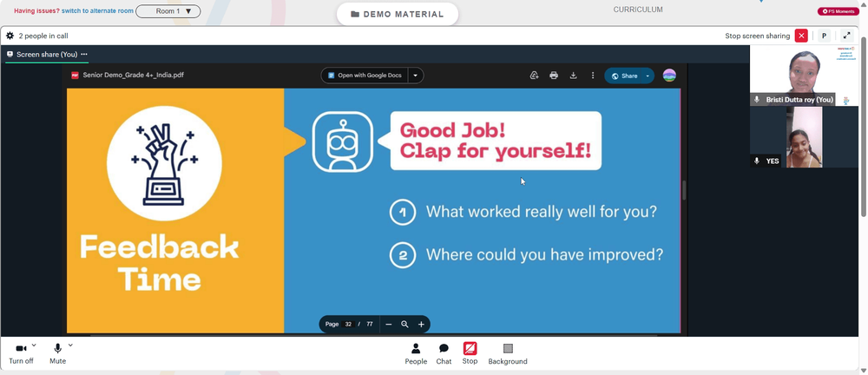Expand the Share button dropdown arrow
Viewport: 868px width, 375px height.
coord(648,76)
